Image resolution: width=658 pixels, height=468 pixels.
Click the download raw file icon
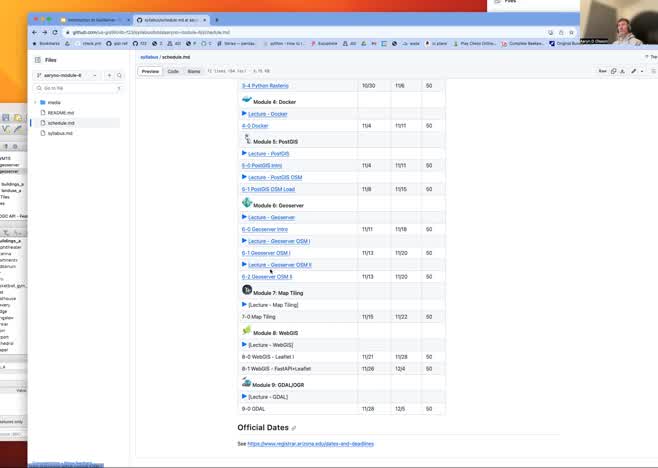click(624, 71)
